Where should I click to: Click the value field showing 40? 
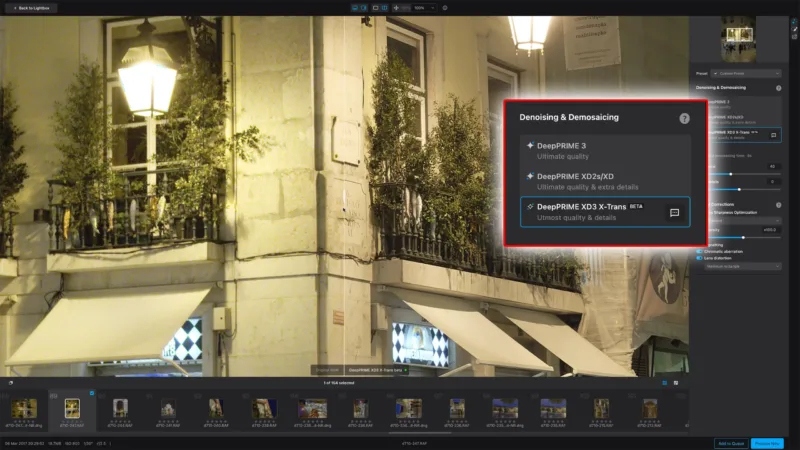pos(773,166)
